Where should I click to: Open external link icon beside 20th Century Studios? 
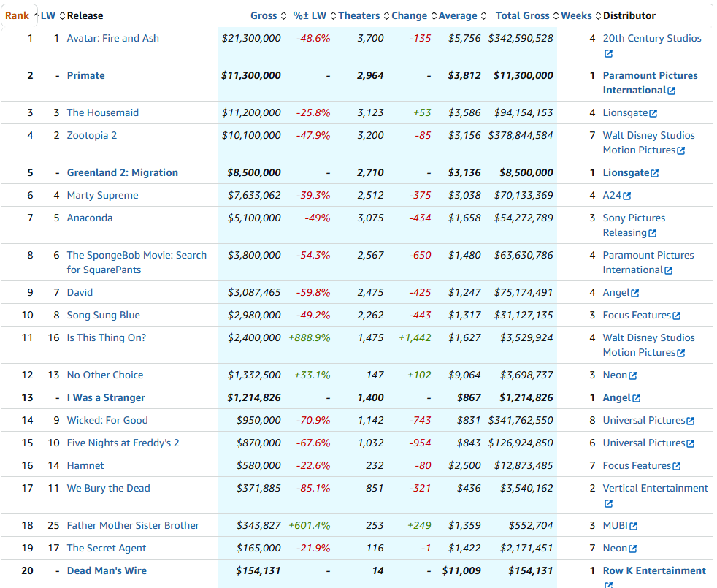(x=608, y=53)
